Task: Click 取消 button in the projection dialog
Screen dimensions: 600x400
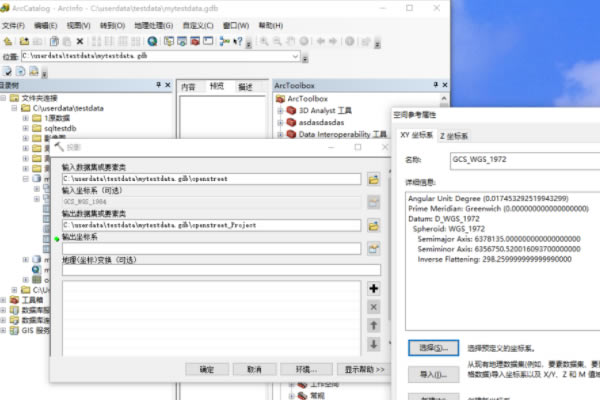Action: coord(254,369)
